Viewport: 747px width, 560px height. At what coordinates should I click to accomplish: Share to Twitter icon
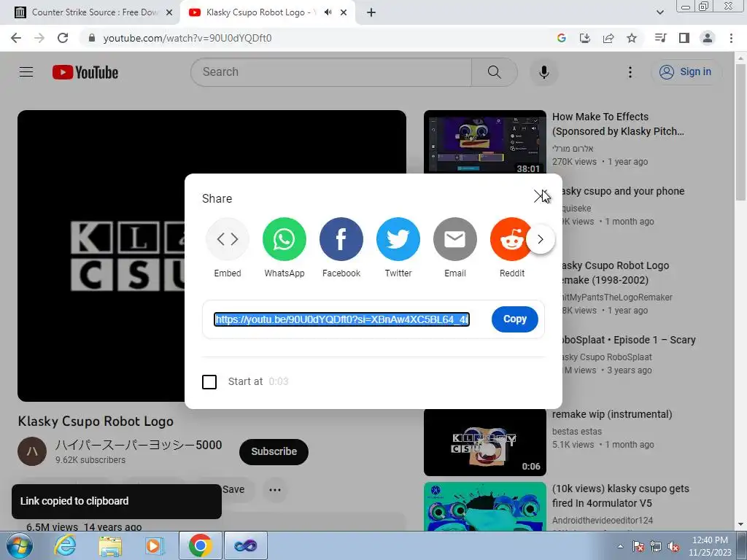[x=398, y=239]
